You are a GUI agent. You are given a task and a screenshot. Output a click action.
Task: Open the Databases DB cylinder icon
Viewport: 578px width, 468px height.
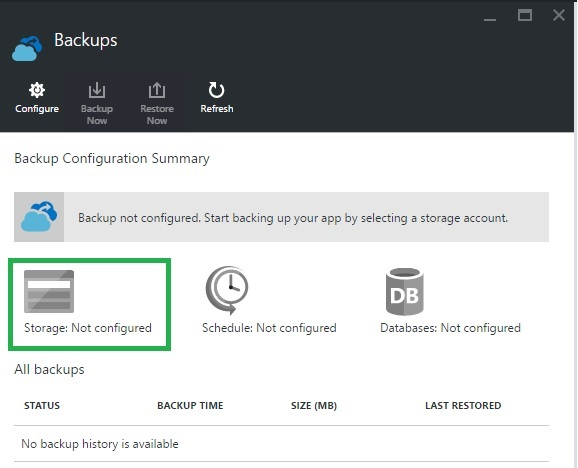point(405,291)
